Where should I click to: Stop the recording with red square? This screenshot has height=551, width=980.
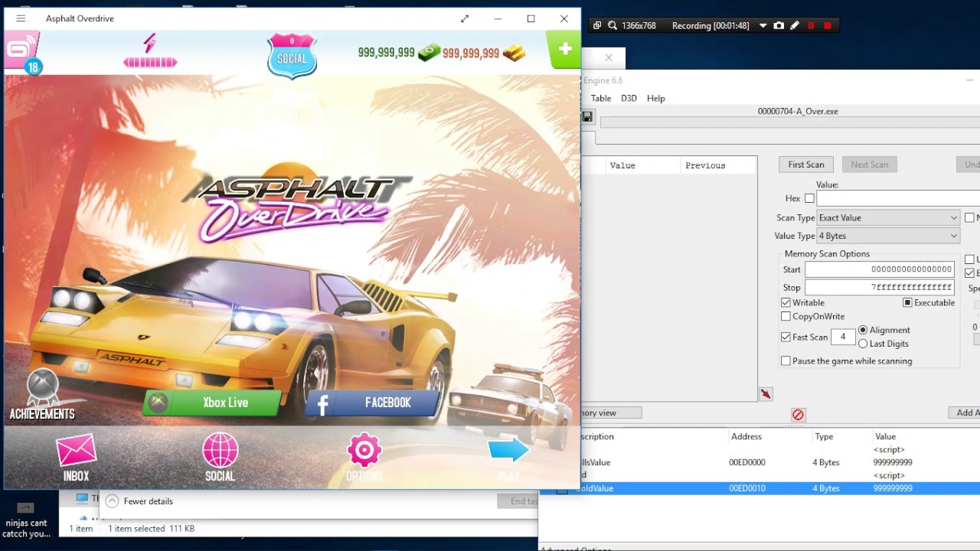tap(827, 25)
